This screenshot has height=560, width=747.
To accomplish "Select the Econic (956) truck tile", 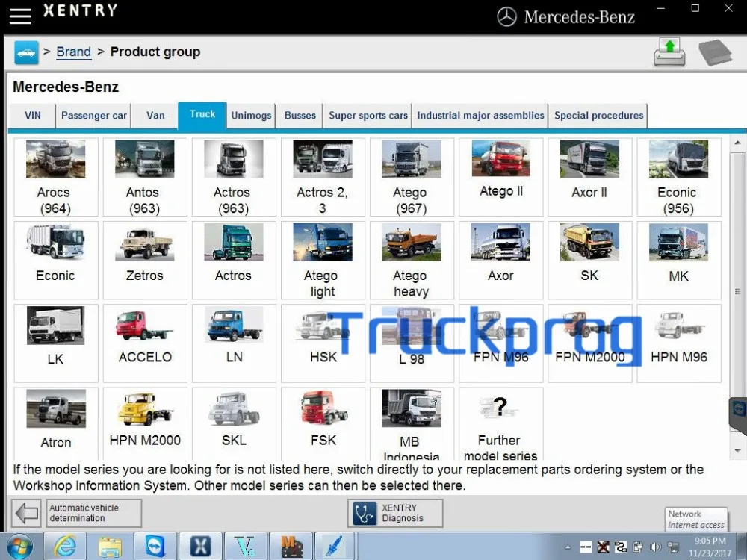I will 679,177.
